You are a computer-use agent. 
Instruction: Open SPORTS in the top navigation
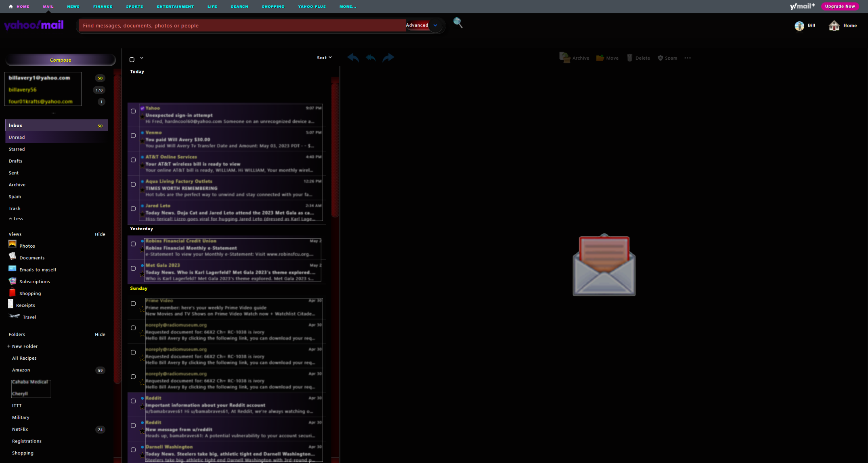tap(134, 6)
